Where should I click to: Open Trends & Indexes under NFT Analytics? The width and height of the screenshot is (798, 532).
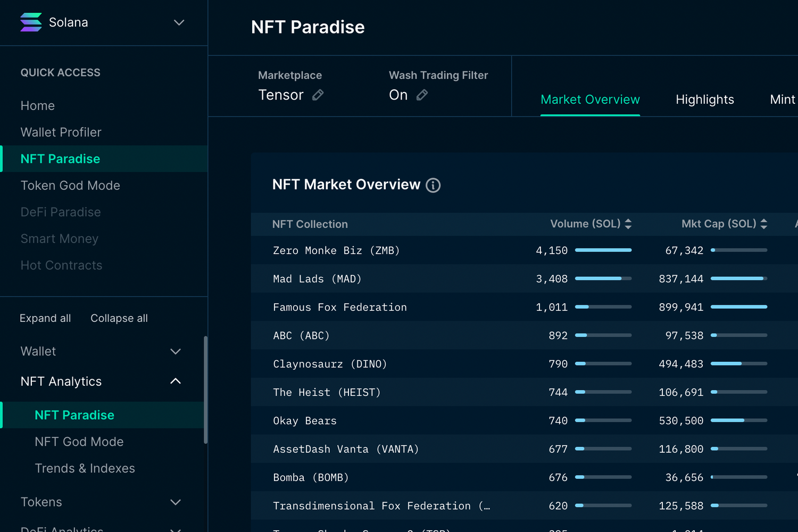[85, 468]
